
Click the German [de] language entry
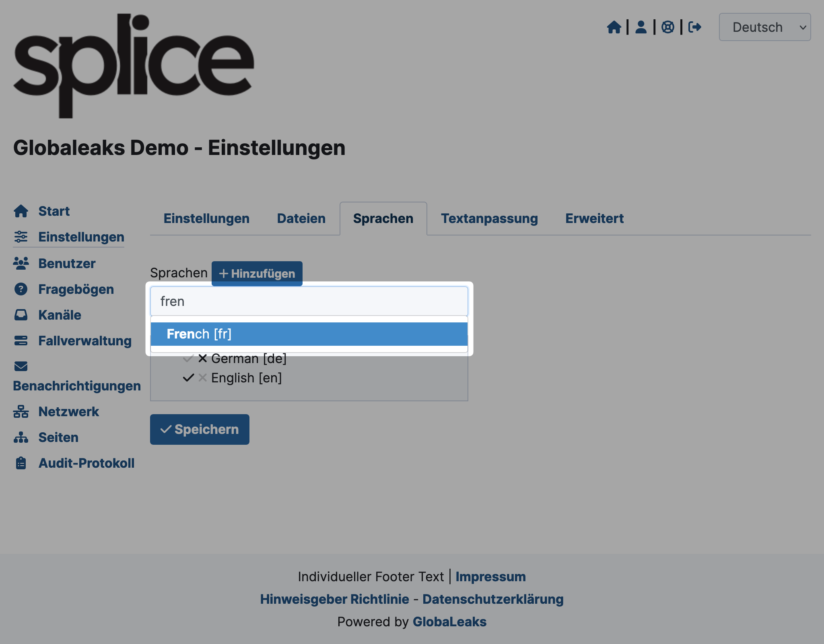click(x=249, y=358)
